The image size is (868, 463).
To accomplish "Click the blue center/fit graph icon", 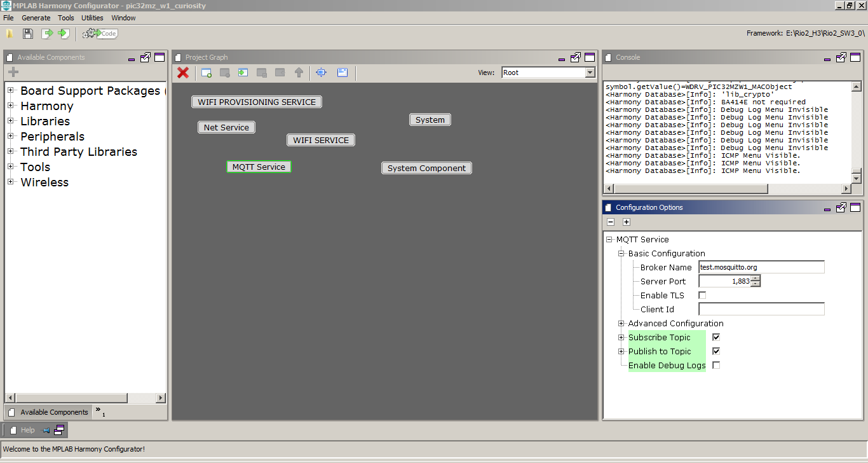I will (x=322, y=73).
